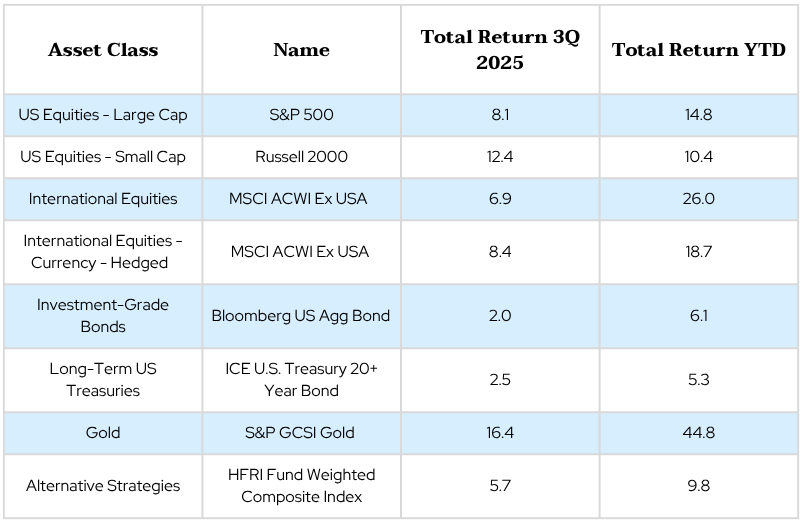Click the ICE U.S. Treasury 20+ Year Bond cell
The image size is (803, 523).
coord(301,379)
